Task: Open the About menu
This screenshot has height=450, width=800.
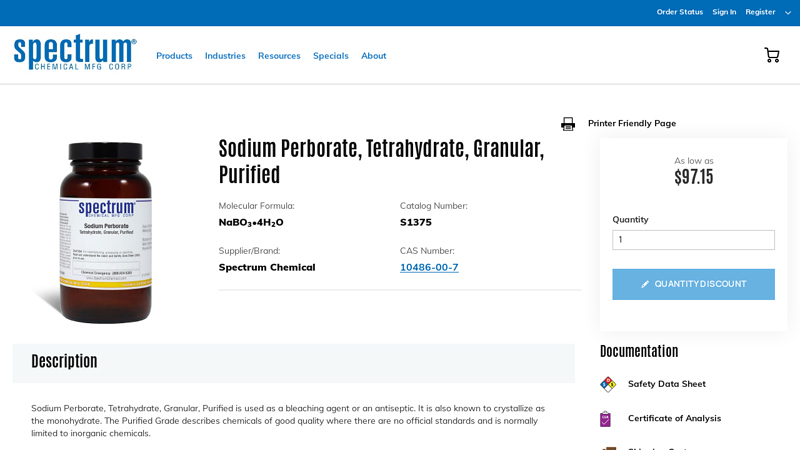Action: click(373, 56)
